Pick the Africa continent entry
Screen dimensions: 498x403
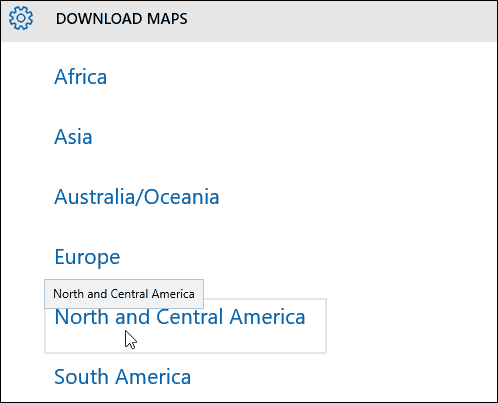click(81, 77)
